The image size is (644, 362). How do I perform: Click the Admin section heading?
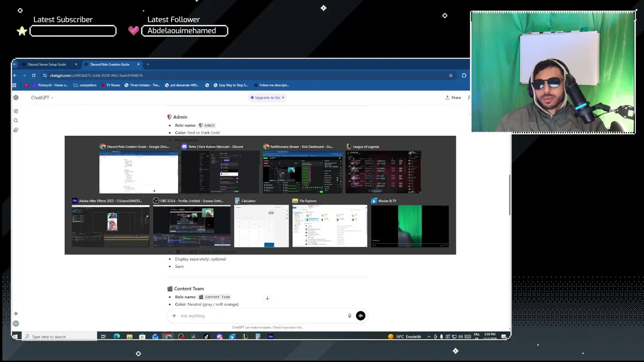click(x=180, y=117)
